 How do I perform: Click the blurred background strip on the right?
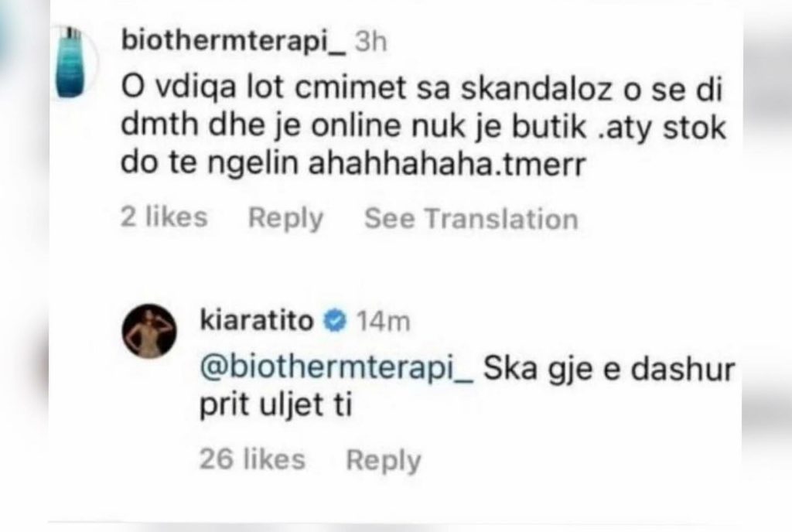[767, 266]
